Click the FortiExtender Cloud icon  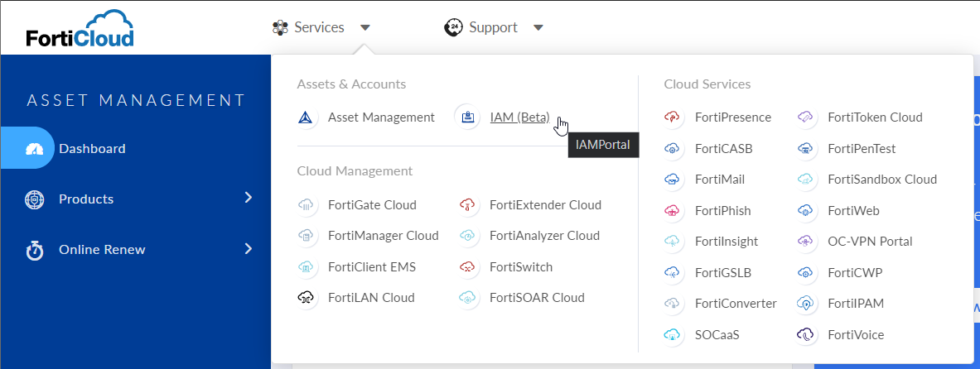point(468,205)
